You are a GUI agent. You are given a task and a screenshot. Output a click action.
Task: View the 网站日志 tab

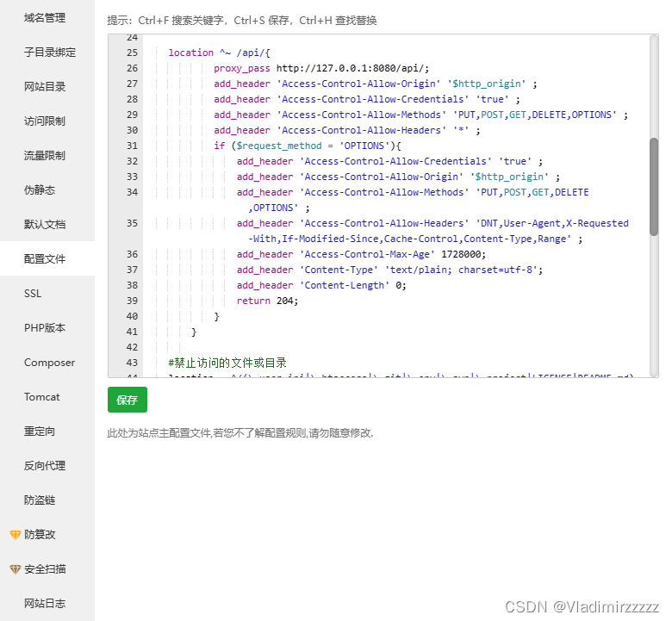[45, 603]
